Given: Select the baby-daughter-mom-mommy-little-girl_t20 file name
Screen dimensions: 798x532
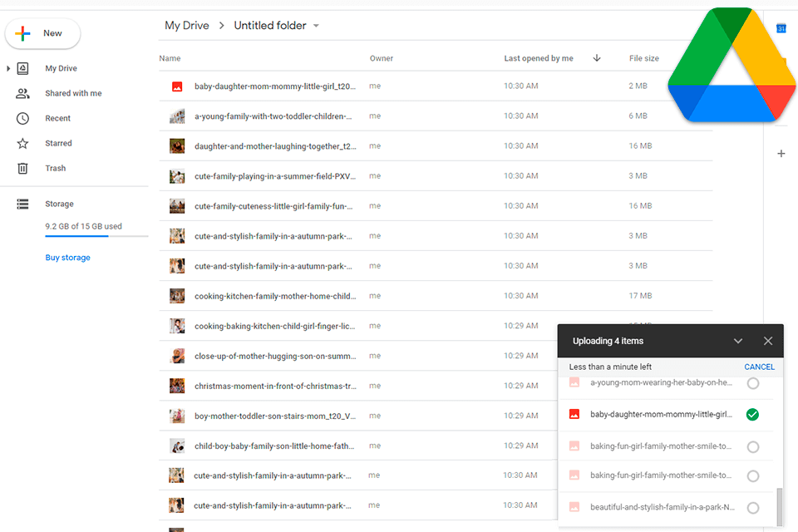Looking at the screenshot, I should click(x=275, y=86).
